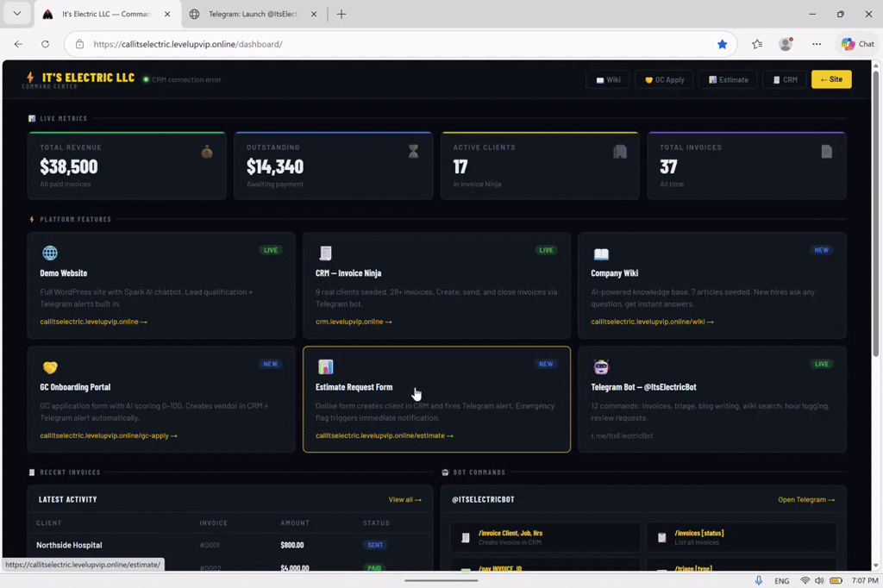
Task: Open the browser profile avatar
Action: [x=786, y=44]
